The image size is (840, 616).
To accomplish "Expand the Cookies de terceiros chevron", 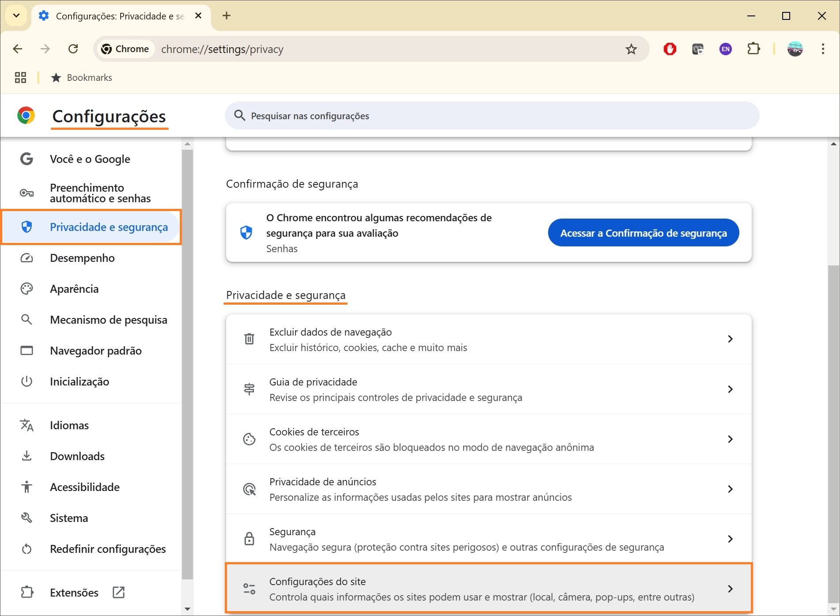I will pos(730,439).
